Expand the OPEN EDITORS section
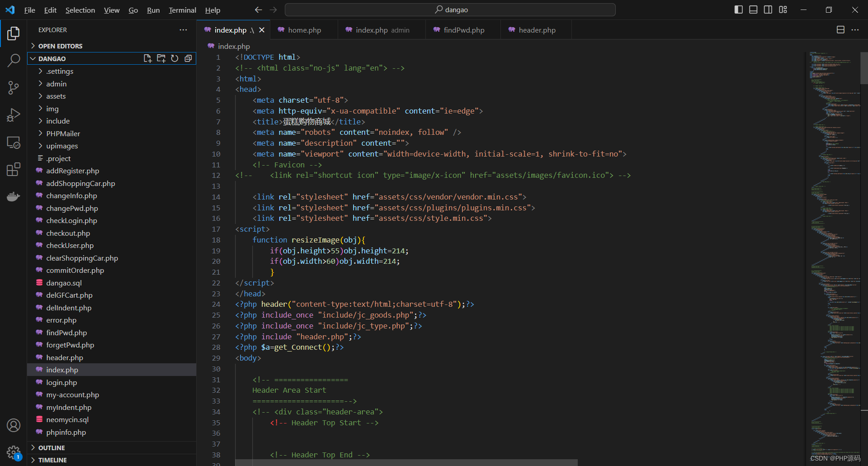 point(112,46)
